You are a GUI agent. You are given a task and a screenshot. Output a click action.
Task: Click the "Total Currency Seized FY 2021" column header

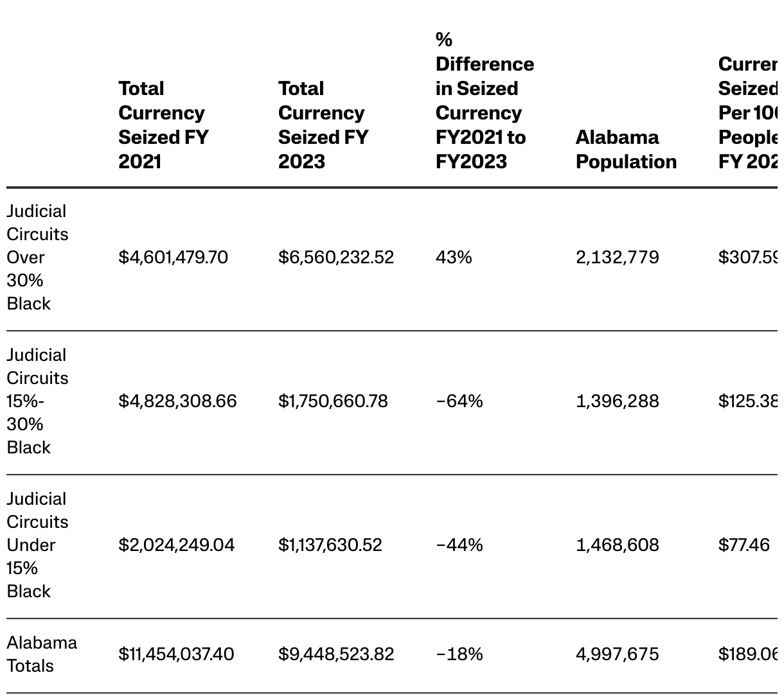[x=163, y=125]
